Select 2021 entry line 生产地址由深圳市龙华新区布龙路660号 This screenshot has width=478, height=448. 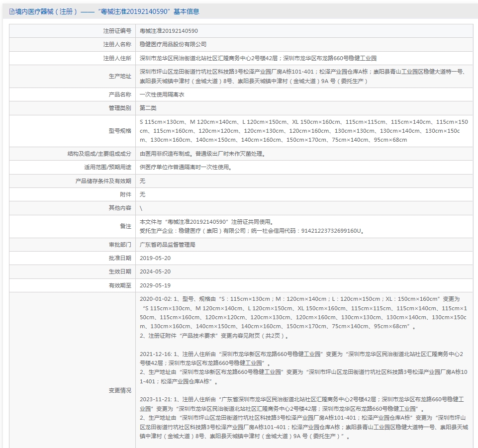point(303,372)
